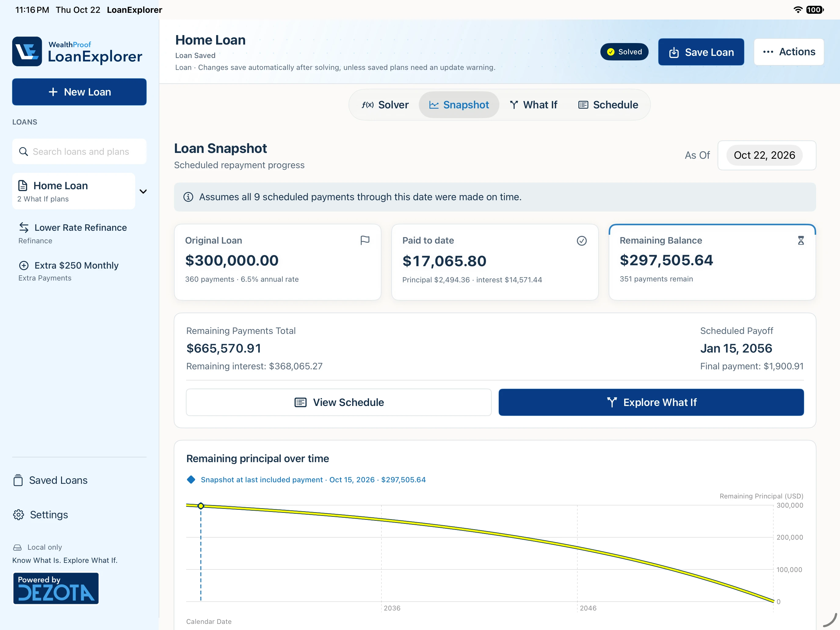Viewport: 840px width, 630px height.
Task: Open Settings
Action: tap(41, 515)
